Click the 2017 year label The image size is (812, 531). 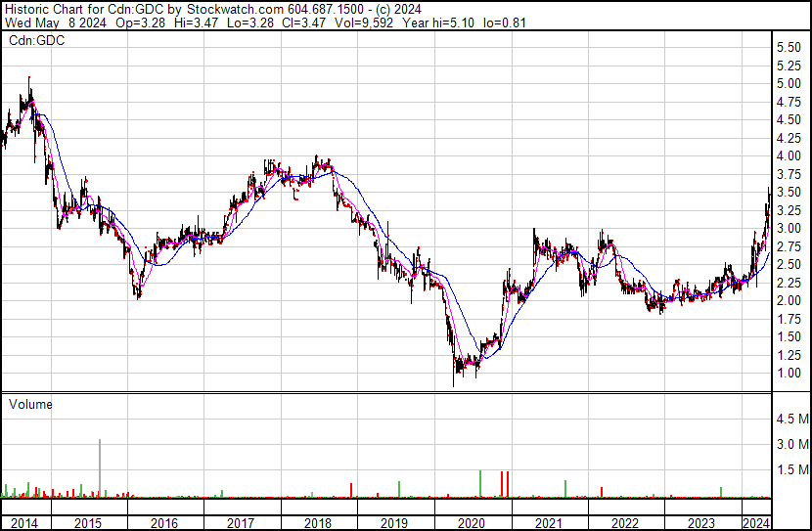click(241, 523)
